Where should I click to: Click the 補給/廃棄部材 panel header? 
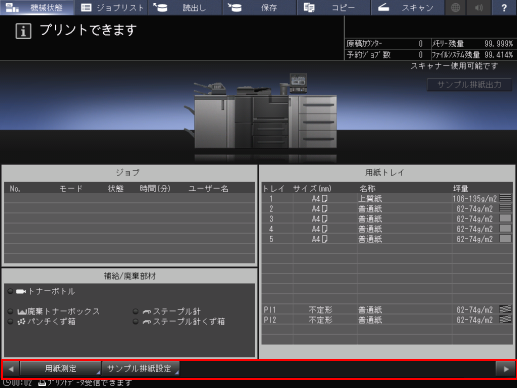click(x=129, y=276)
